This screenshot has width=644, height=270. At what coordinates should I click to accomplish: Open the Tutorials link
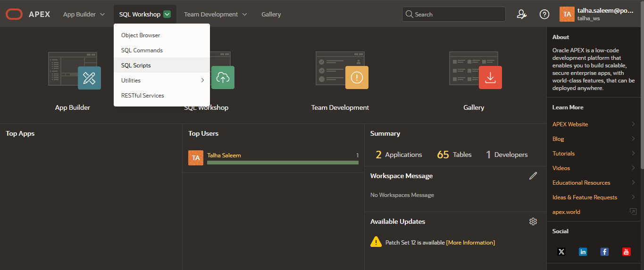563,153
